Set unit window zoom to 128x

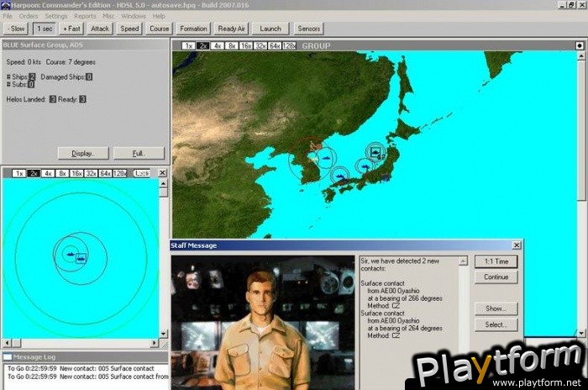point(119,173)
